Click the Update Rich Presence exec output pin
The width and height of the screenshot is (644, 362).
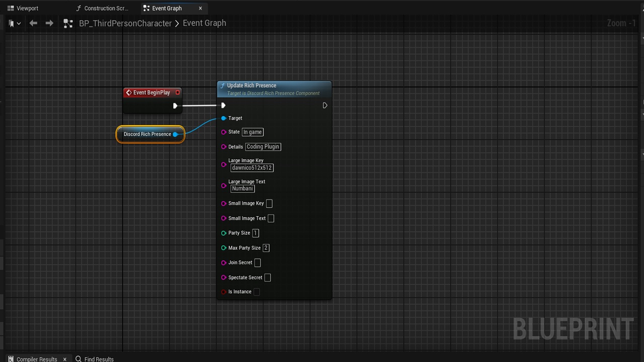coord(325,106)
